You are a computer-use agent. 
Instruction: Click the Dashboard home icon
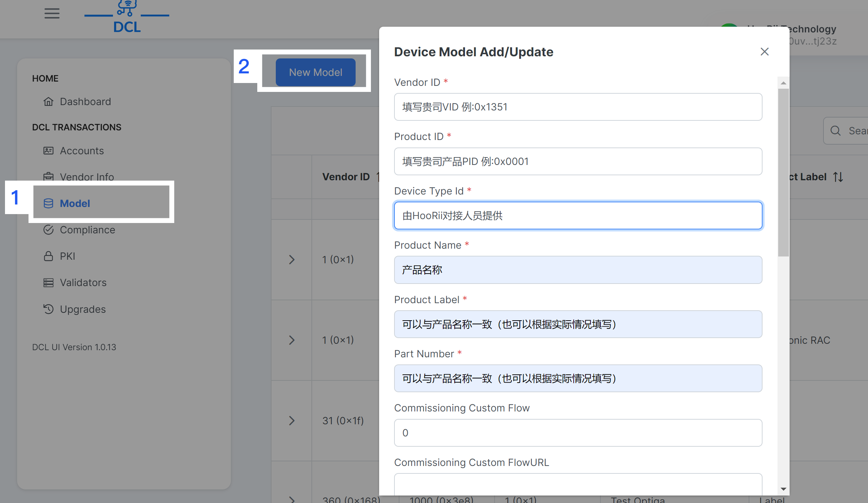(48, 102)
